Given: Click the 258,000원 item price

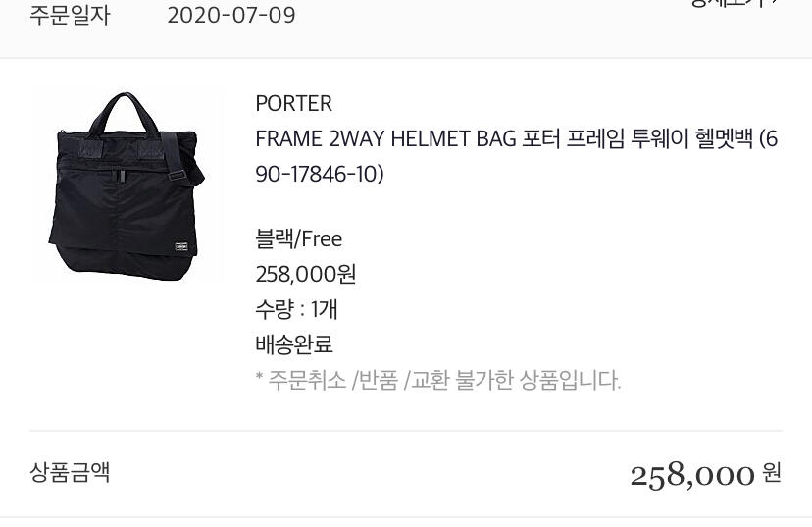Looking at the screenshot, I should click(306, 274).
